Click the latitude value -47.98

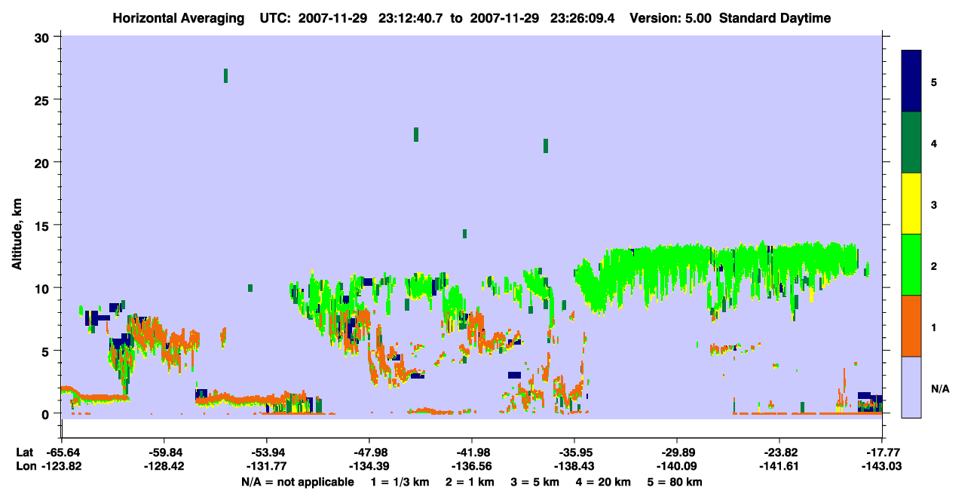pos(369,452)
